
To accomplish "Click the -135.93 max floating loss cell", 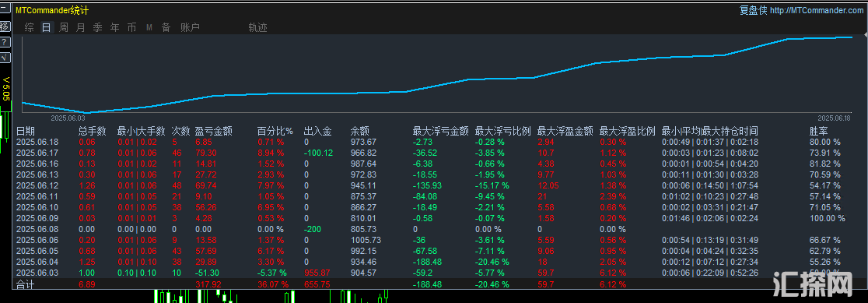I will pyautogui.click(x=427, y=185).
